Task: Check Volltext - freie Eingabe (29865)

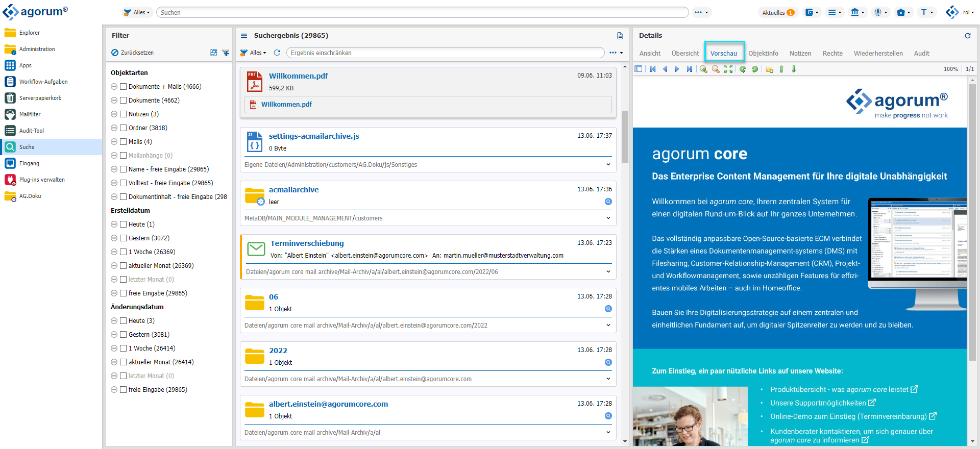Action: pyautogui.click(x=123, y=183)
